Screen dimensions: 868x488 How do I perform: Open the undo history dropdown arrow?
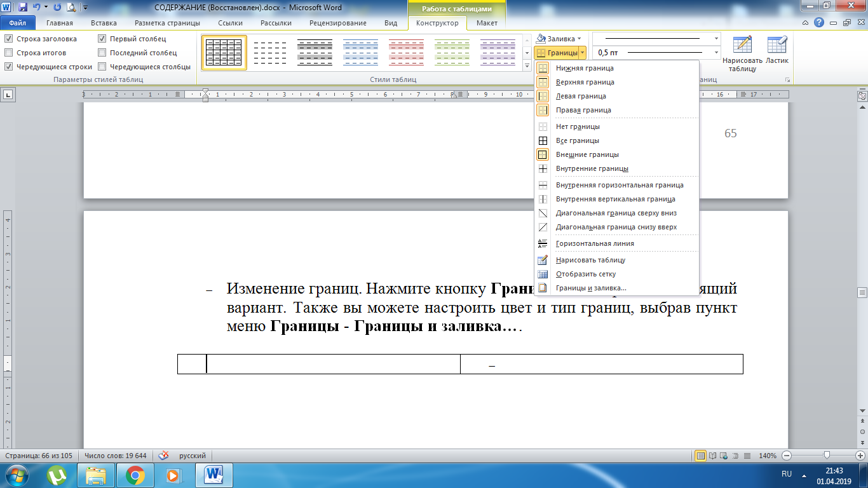click(46, 8)
